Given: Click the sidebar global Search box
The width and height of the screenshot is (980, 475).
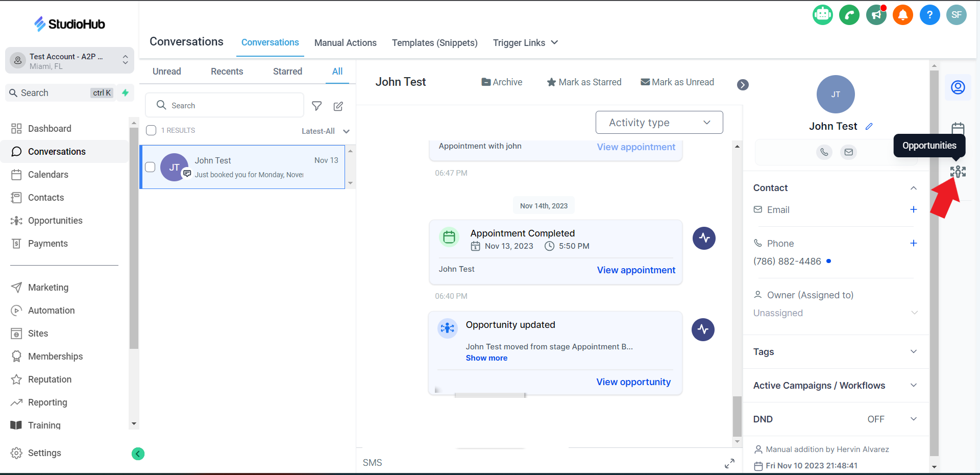Looking at the screenshot, I should 60,93.
